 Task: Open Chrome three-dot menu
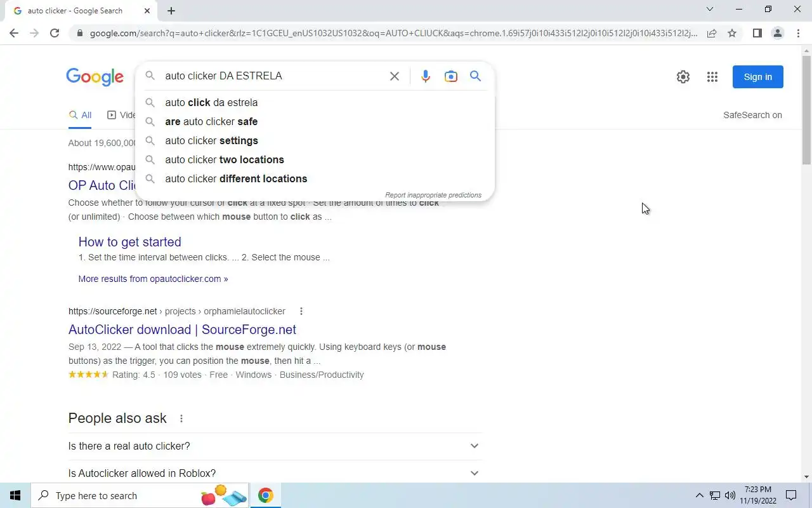click(x=798, y=33)
